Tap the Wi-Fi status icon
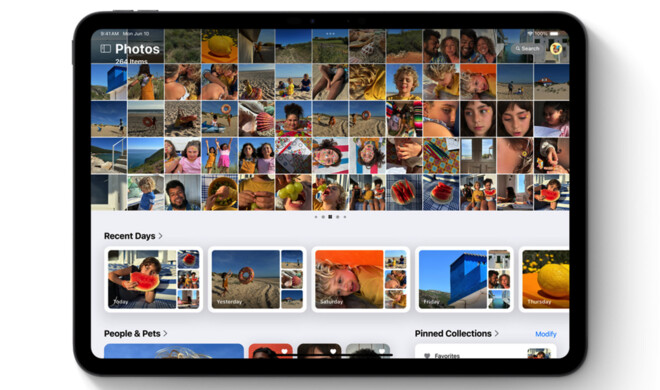This screenshot has height=390, width=660. (x=530, y=33)
